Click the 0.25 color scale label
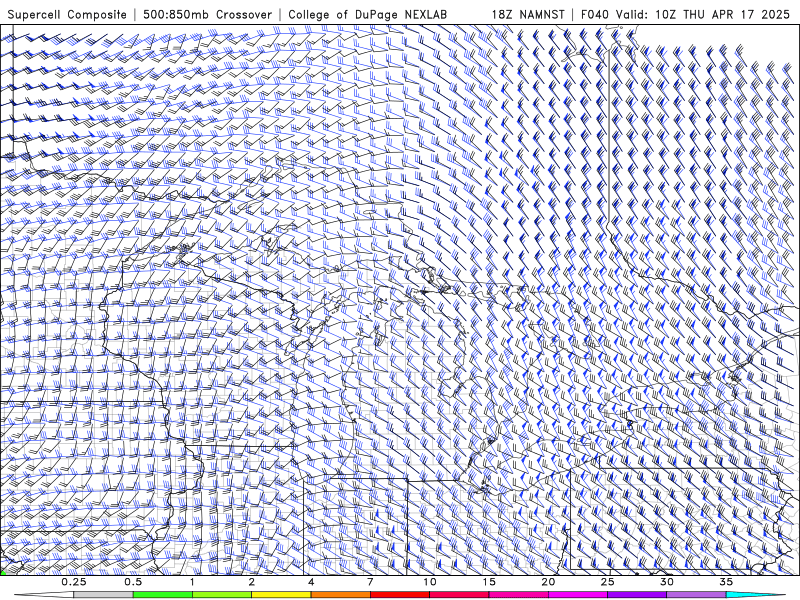This screenshot has height=600, width=800. pos(74,582)
